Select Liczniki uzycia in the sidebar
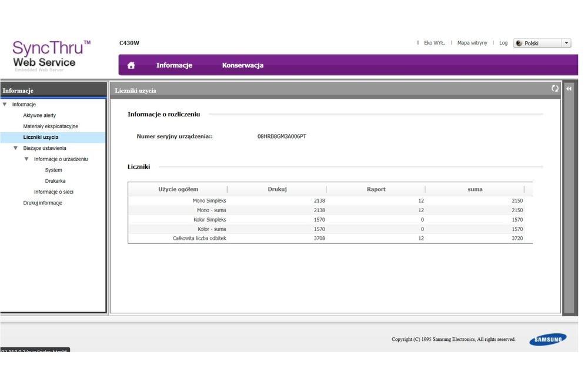The width and height of the screenshot is (588, 365). point(41,138)
